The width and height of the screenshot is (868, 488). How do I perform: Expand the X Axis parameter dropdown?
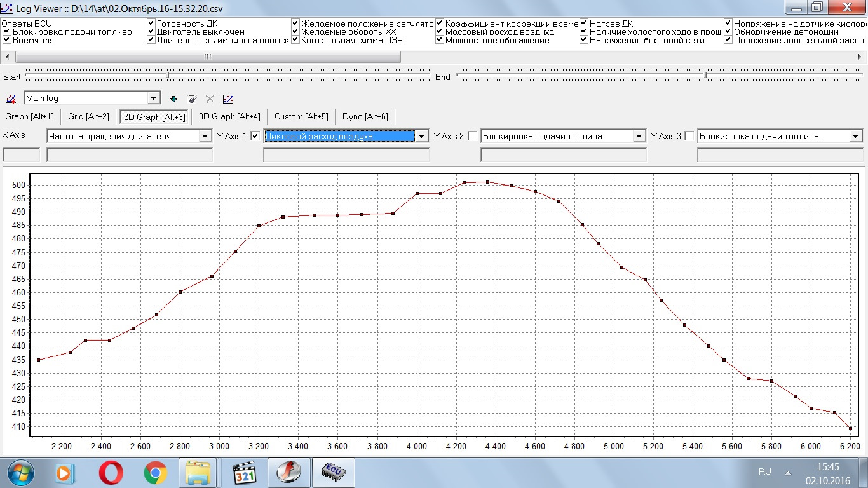(x=205, y=136)
